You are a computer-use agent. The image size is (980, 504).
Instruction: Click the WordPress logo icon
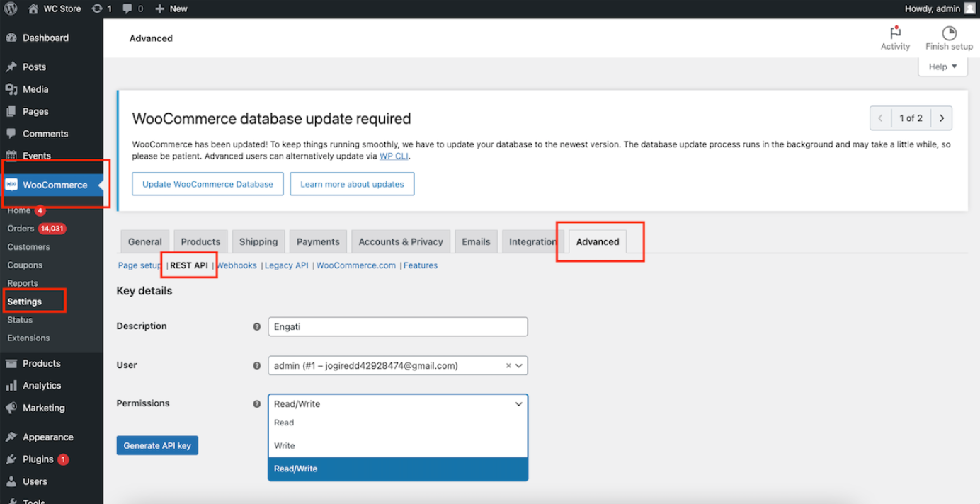click(x=11, y=9)
